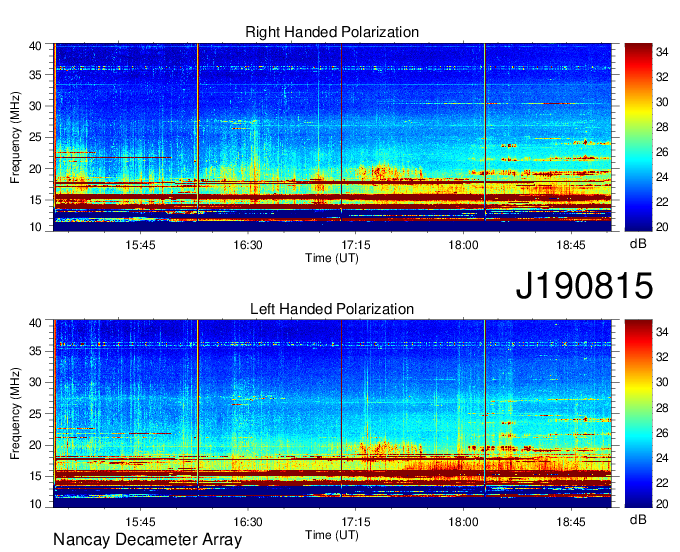Click the 18:45 tick under Right Handed plot
Image resolution: width=680 pixels, height=552 pixels.
(571, 245)
